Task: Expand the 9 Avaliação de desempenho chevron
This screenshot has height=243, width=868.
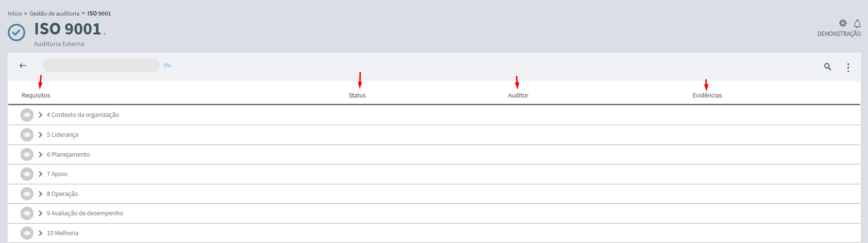Action: [40, 213]
